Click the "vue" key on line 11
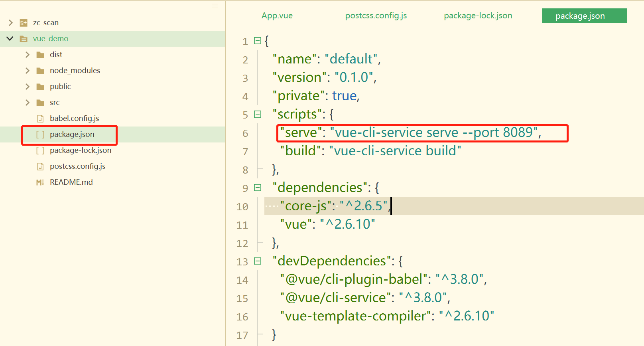The height and width of the screenshot is (346, 644). point(295,224)
